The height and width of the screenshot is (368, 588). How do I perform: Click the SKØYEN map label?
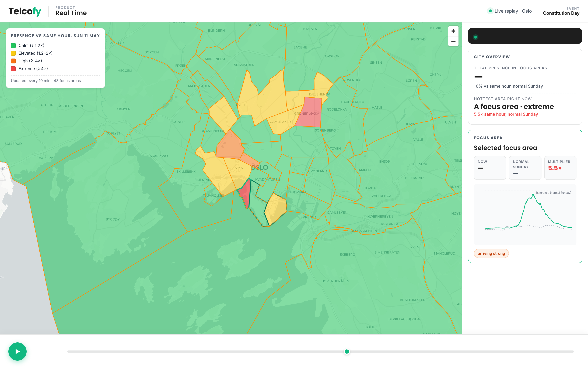[124, 109]
